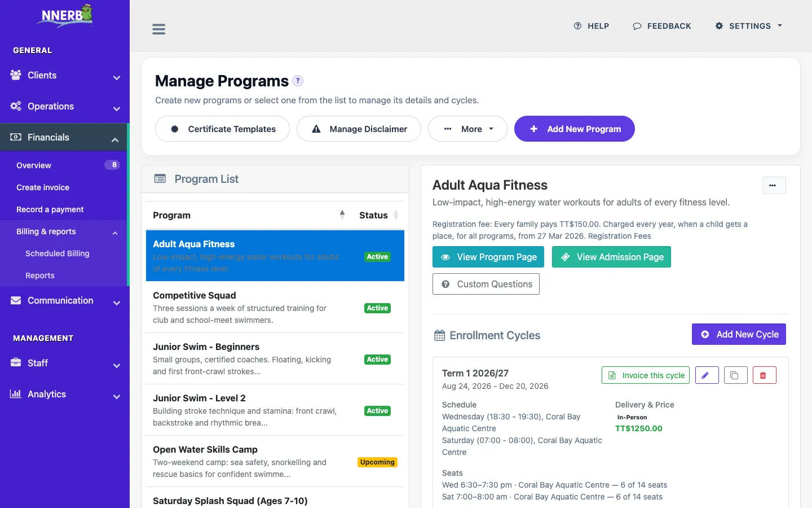Collapse the Financials sidebar section
The height and width of the screenshot is (508, 812).
coord(65,137)
